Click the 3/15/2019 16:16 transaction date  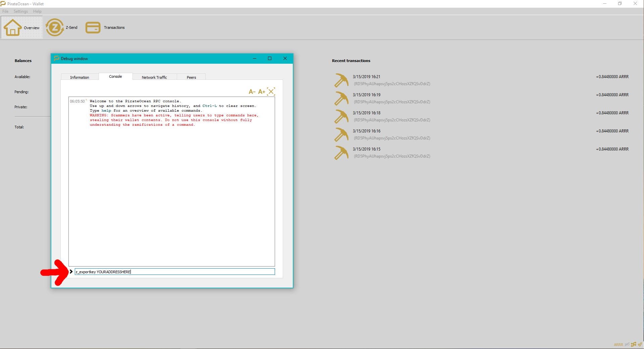pos(366,131)
